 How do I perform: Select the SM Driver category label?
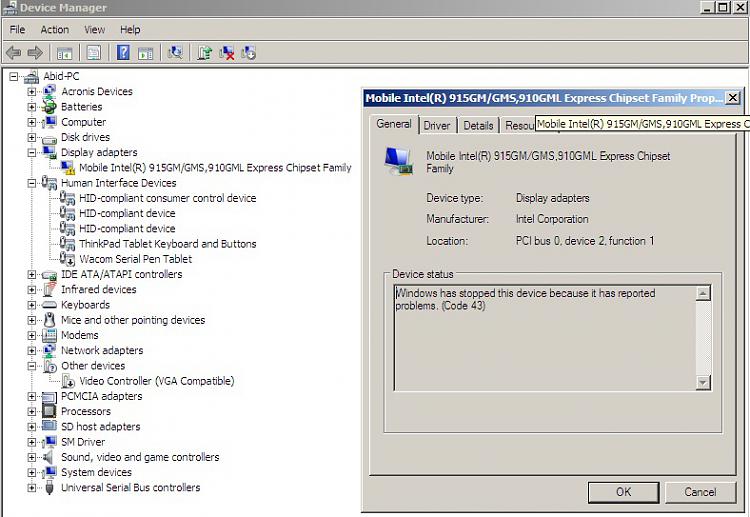pos(83,442)
